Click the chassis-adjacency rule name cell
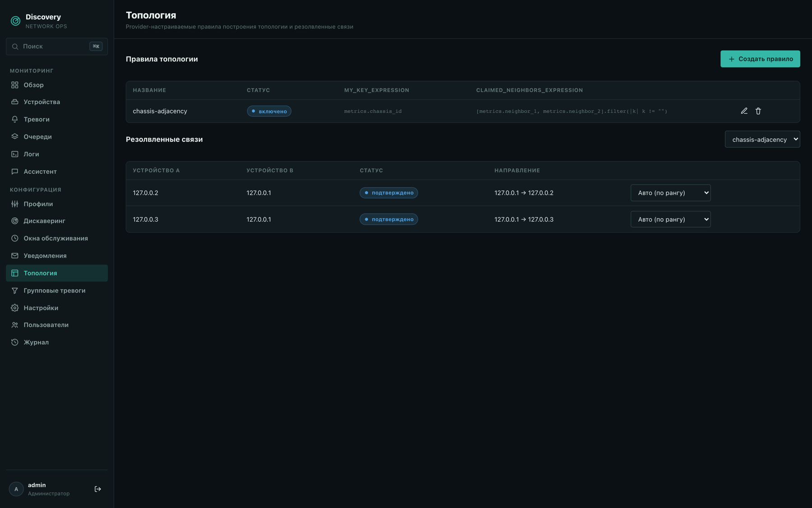 (x=160, y=111)
